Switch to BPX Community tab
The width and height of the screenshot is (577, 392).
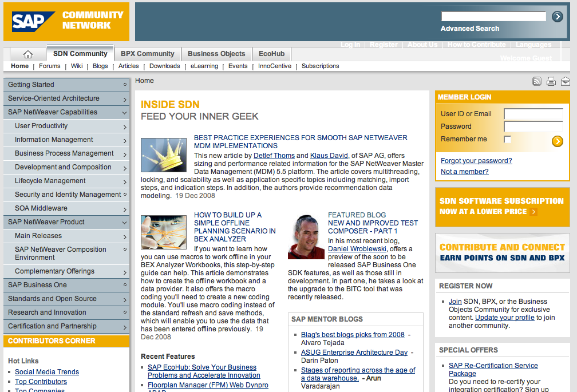(148, 54)
